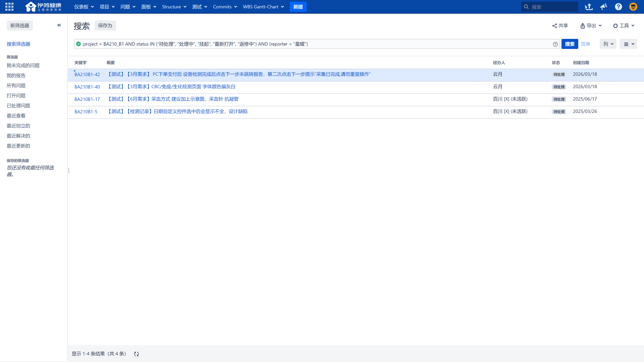Image resolution: width=644 pixels, height=362 pixels.
Task: Click the feedback megaphone icon
Action: [604, 7]
